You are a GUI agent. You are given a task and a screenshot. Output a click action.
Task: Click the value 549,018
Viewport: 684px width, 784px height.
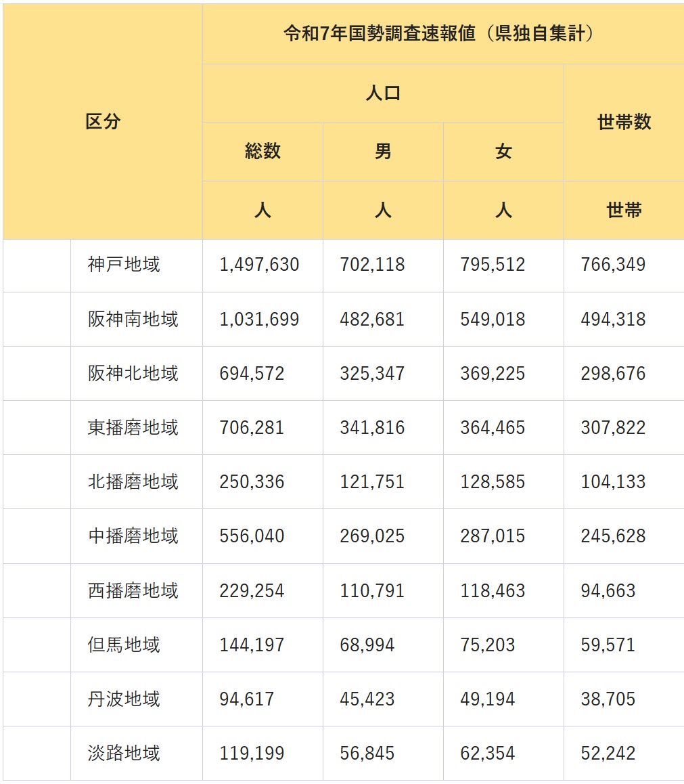[x=493, y=319]
